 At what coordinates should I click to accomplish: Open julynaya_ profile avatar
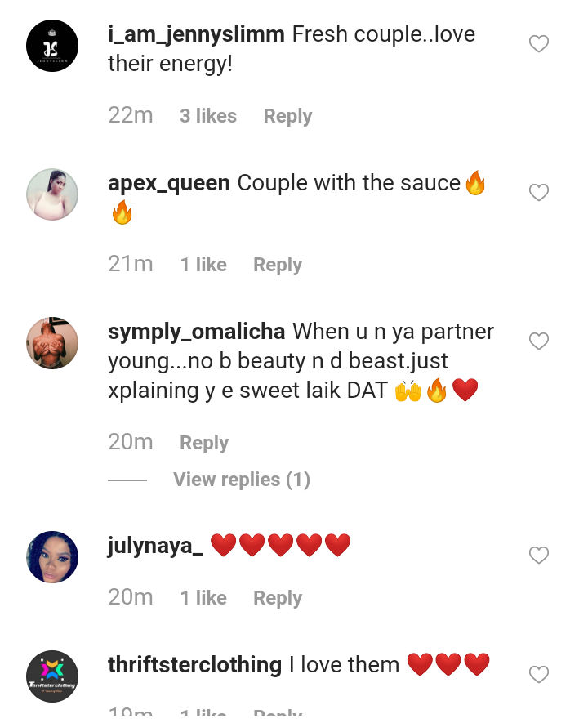(x=52, y=557)
